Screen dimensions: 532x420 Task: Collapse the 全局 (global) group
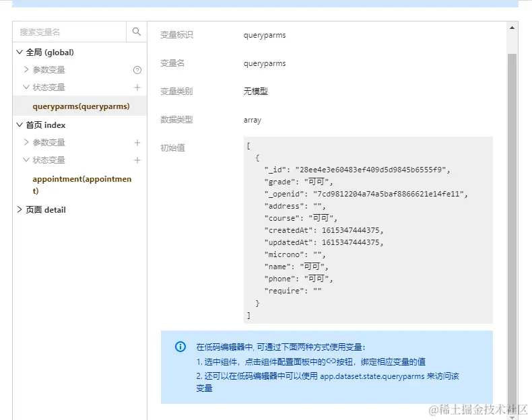point(20,53)
